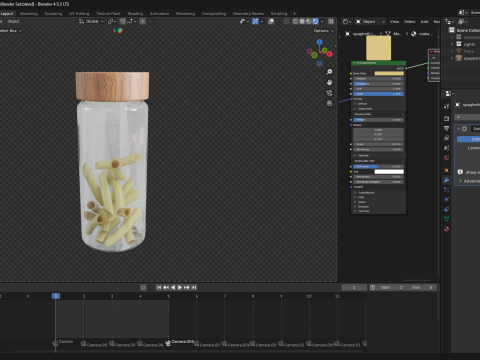Open shading options dropdown arrow
The width and height of the screenshot is (480, 360).
[x=322, y=21]
